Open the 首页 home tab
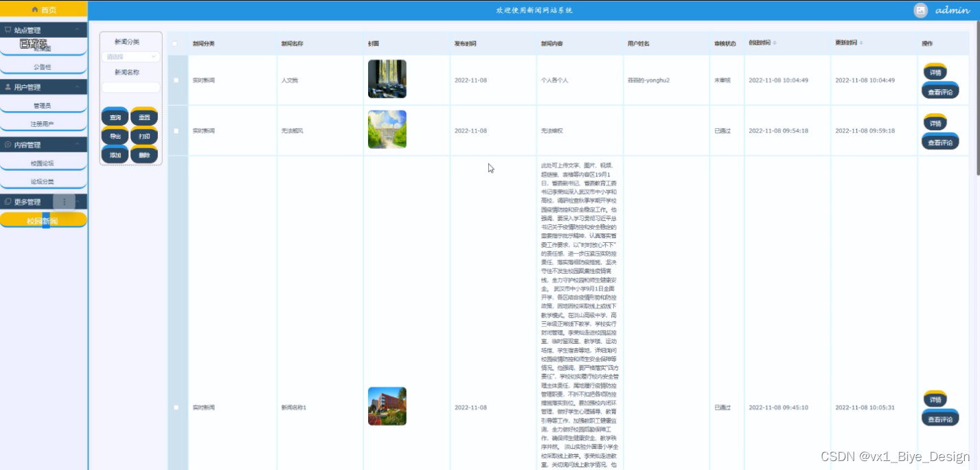 (43, 10)
